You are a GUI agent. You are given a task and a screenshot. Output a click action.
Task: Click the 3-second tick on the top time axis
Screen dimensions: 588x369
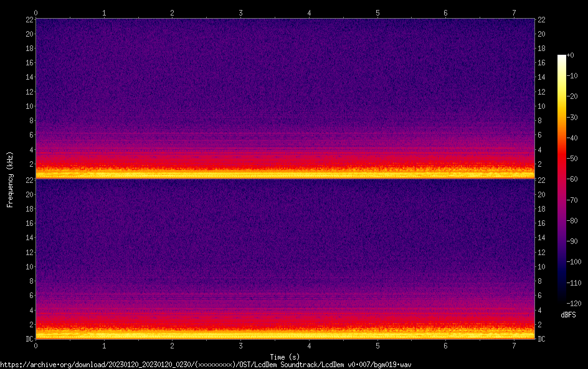point(240,12)
